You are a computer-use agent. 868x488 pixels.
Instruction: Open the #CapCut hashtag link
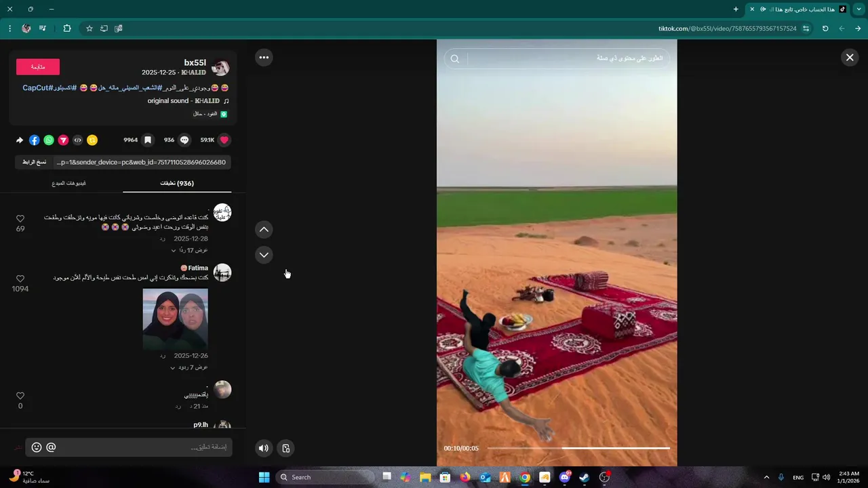pyautogui.click(x=38, y=88)
